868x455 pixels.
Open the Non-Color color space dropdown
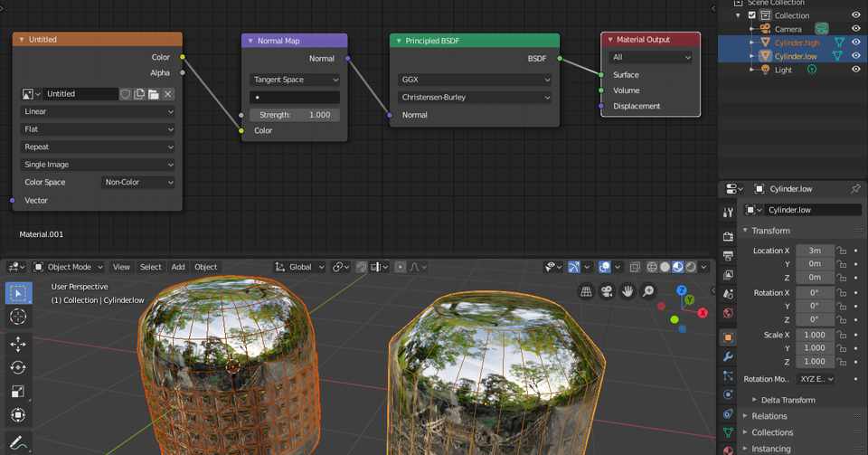[x=137, y=182]
